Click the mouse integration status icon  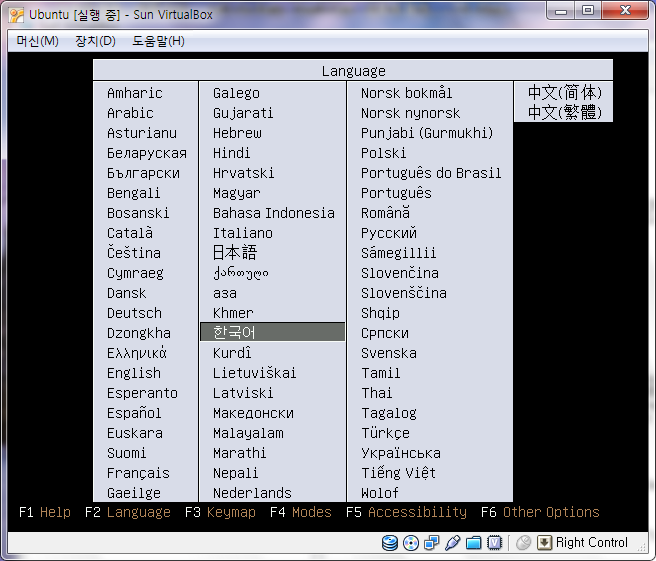point(523,543)
